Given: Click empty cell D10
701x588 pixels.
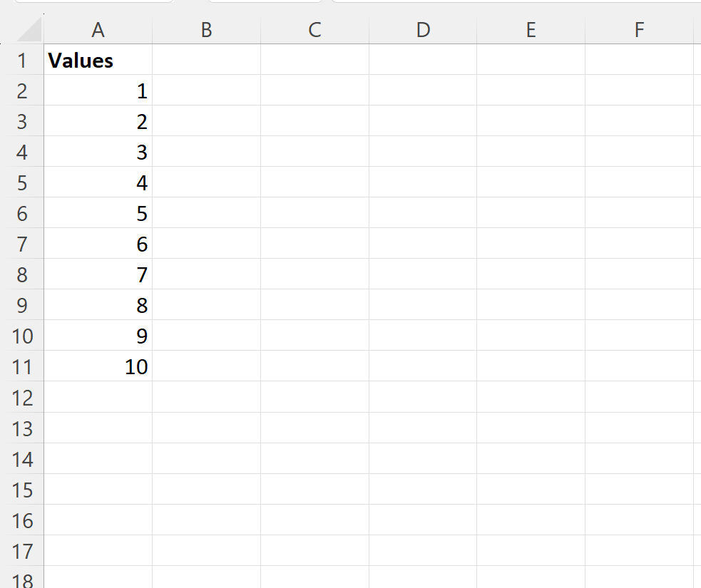Looking at the screenshot, I should pyautogui.click(x=422, y=336).
